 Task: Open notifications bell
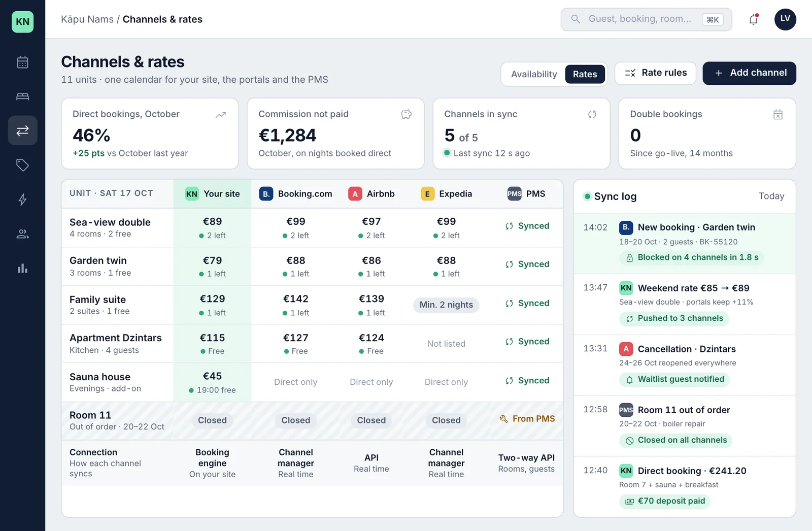(754, 19)
